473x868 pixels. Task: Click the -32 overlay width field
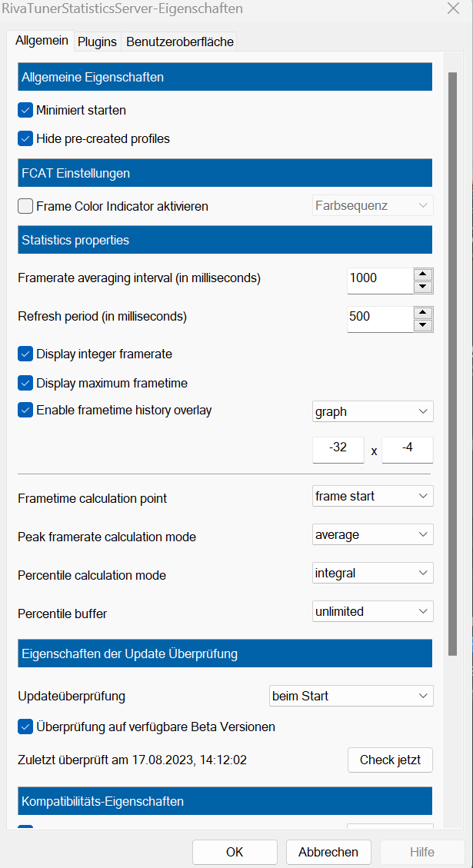coord(338,450)
